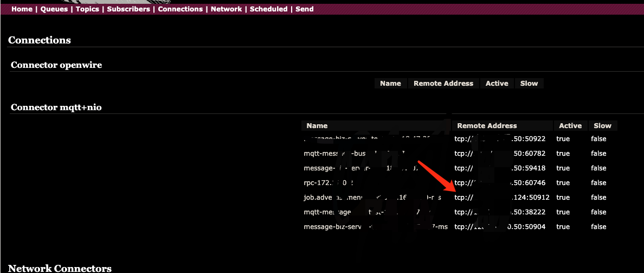Click remote address ending in .124:50912
644x273 pixels.
pos(502,198)
